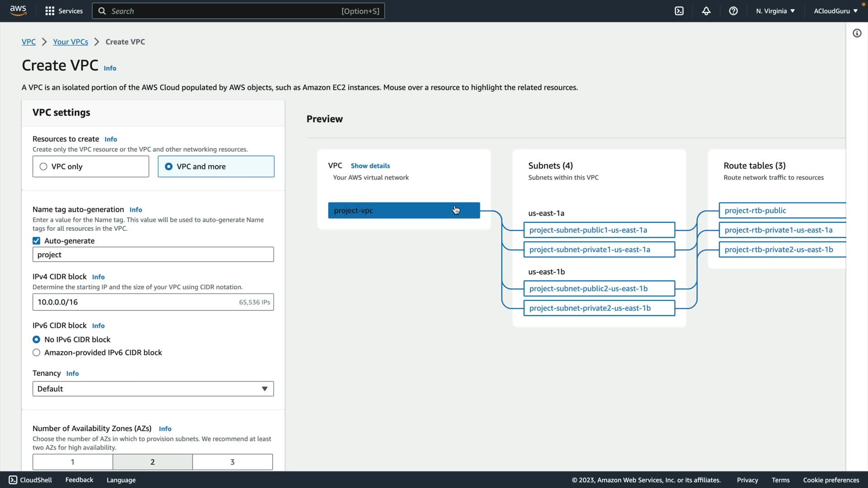Uncheck the Auto-generate checkbox
This screenshot has height=488, width=868.
click(37, 241)
